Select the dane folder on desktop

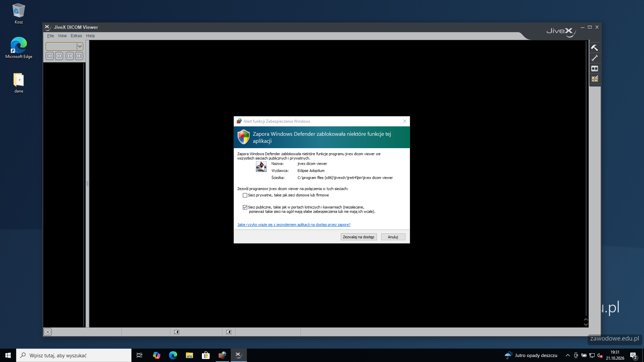click(19, 83)
